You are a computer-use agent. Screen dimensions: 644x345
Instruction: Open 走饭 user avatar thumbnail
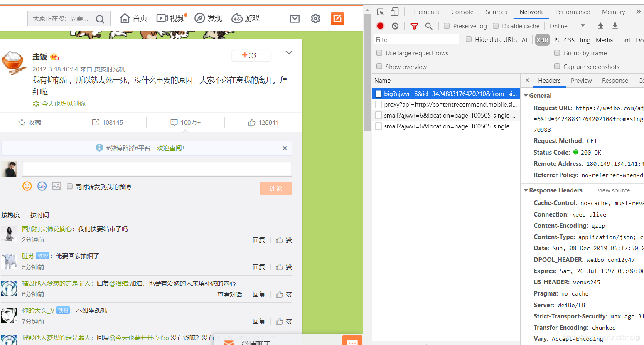pyautogui.click(x=15, y=63)
